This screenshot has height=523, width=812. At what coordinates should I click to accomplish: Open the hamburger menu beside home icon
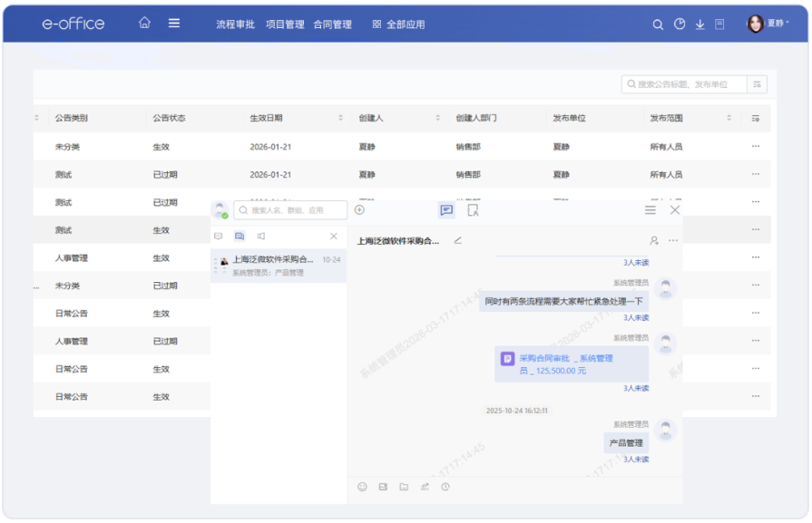(174, 24)
